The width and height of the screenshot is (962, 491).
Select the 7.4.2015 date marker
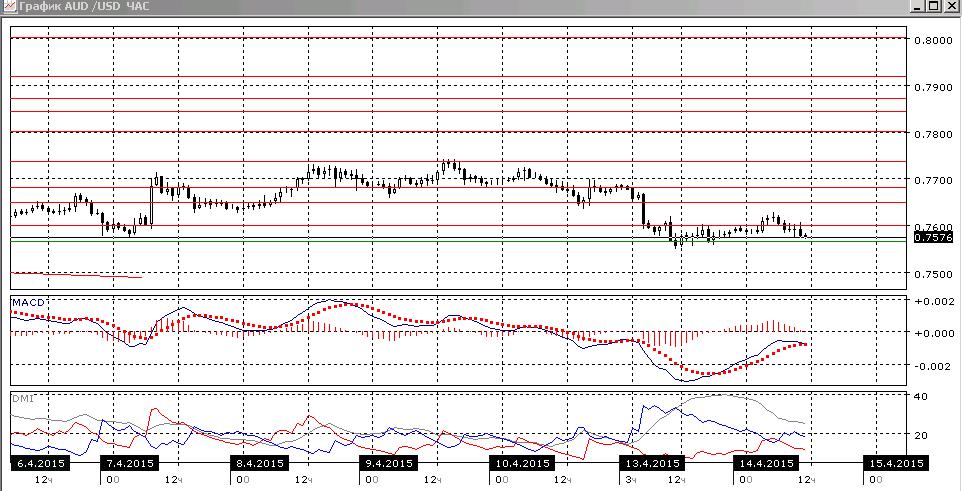pyautogui.click(x=129, y=463)
